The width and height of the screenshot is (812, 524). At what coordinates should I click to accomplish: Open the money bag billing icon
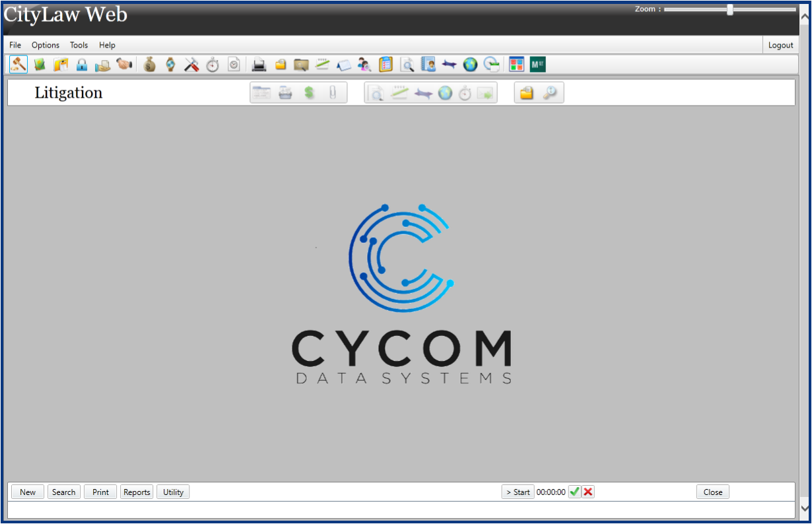[x=149, y=64]
